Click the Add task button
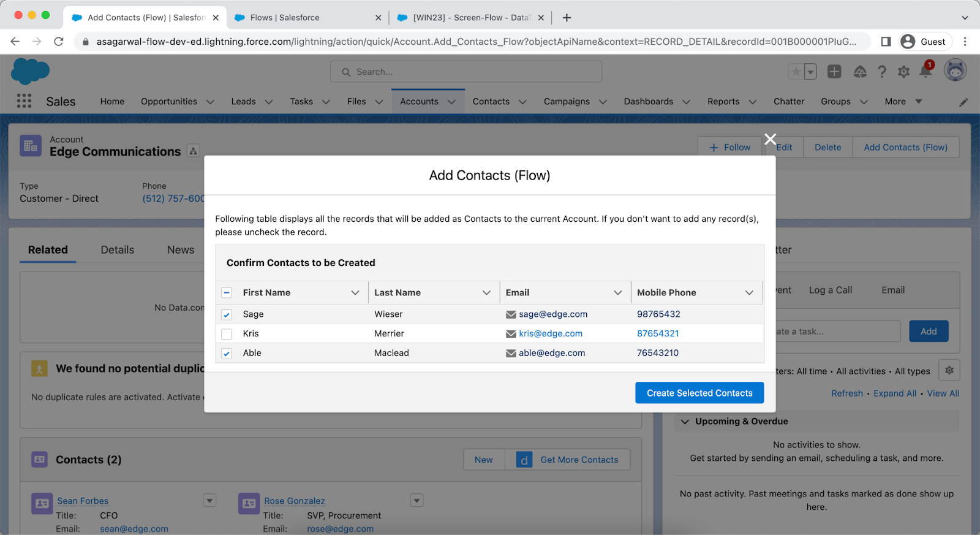The height and width of the screenshot is (535, 980). (929, 332)
